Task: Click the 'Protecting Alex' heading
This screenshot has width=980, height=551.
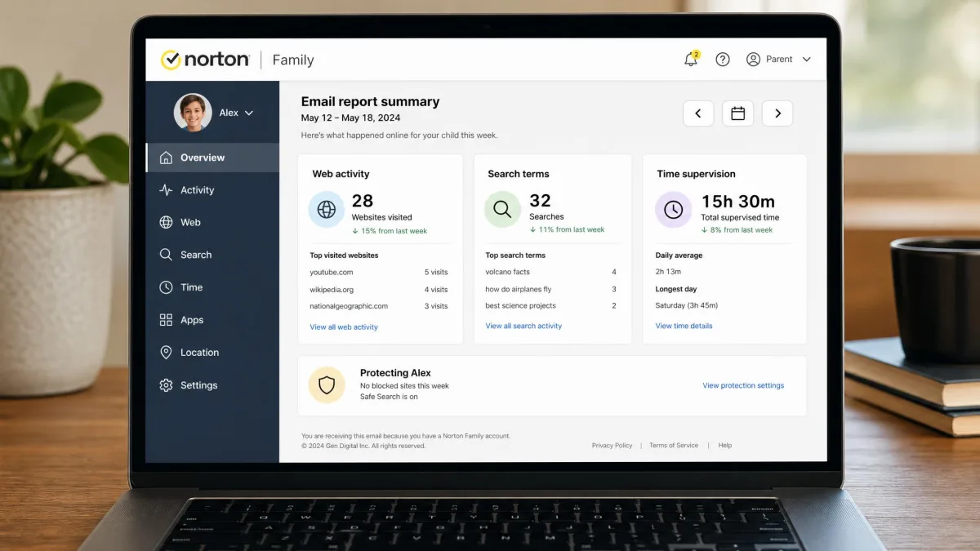Action: 395,373
